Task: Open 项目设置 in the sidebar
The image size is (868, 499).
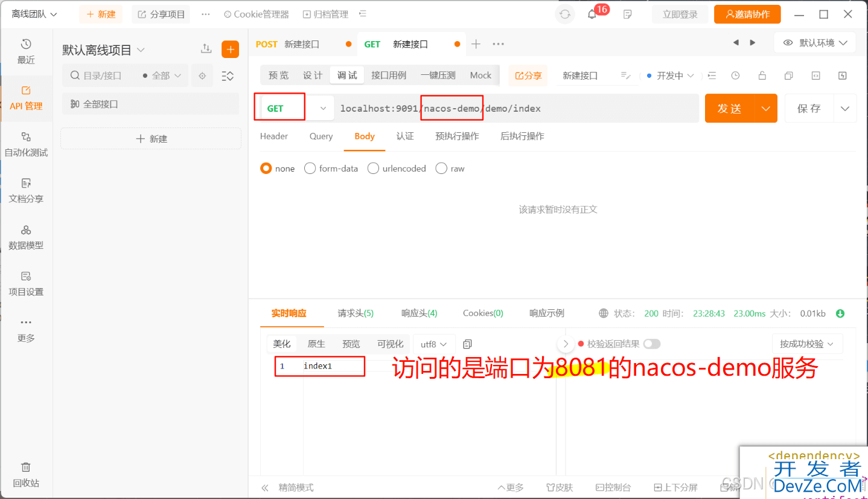Action: pos(26,283)
